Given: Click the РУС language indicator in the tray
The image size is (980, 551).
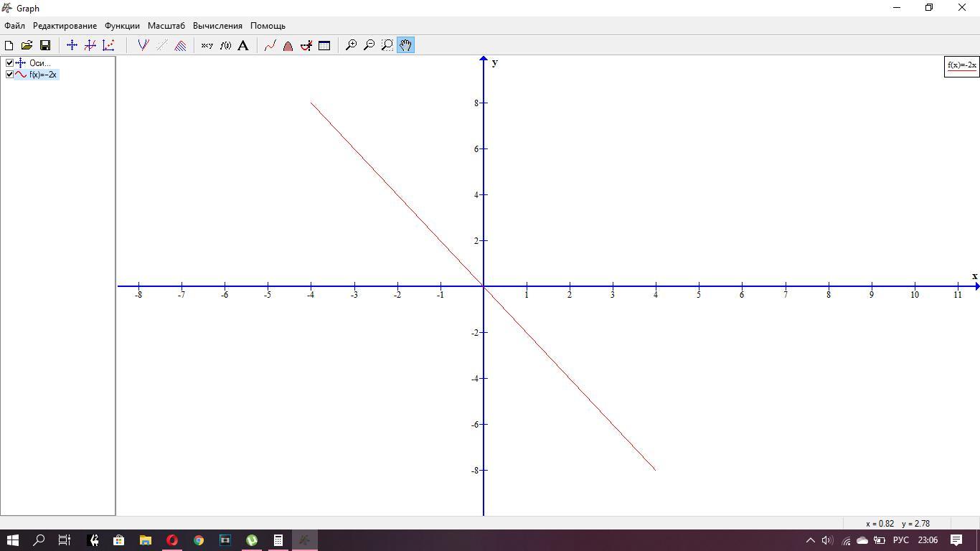Looking at the screenshot, I should click(x=900, y=540).
